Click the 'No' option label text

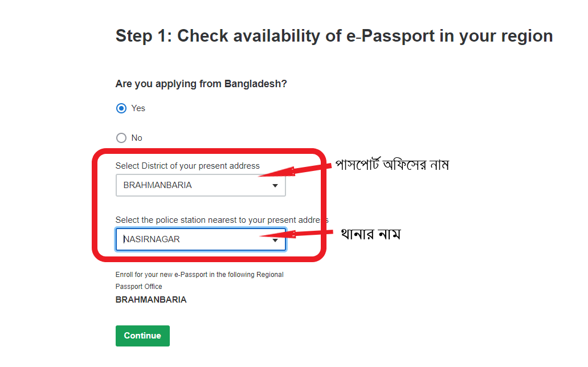(x=137, y=138)
